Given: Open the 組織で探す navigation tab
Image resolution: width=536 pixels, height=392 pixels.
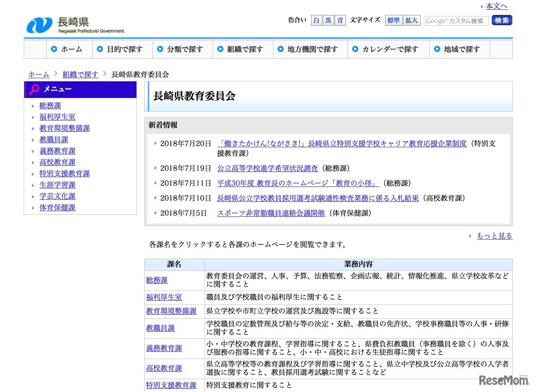Looking at the screenshot, I should click(245, 49).
